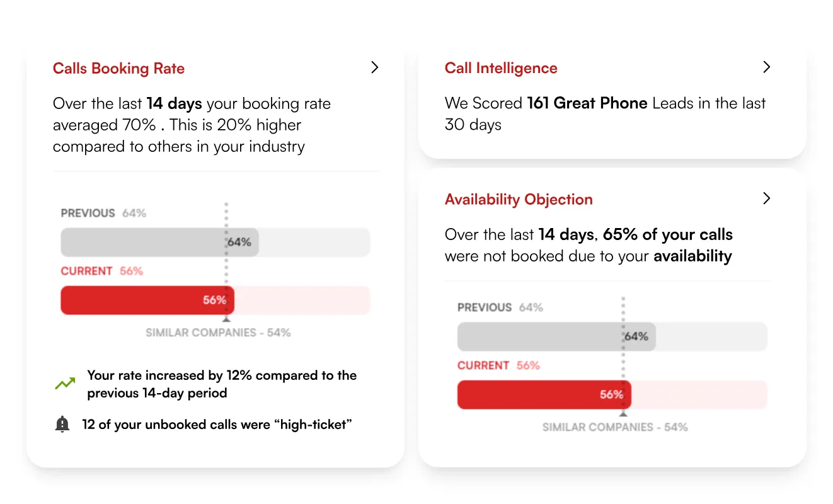Click SIMILAR COMPANIES - 54% label under Availability chart

[615, 427]
